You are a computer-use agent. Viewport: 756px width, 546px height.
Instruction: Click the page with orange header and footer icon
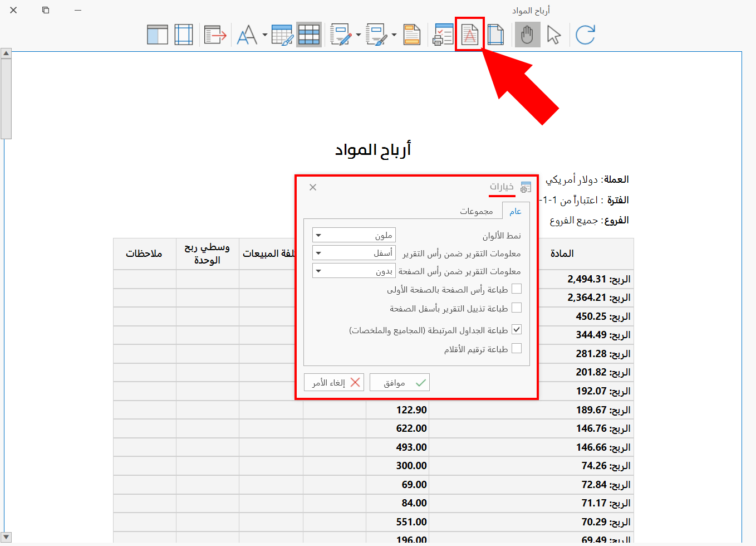[x=412, y=35]
